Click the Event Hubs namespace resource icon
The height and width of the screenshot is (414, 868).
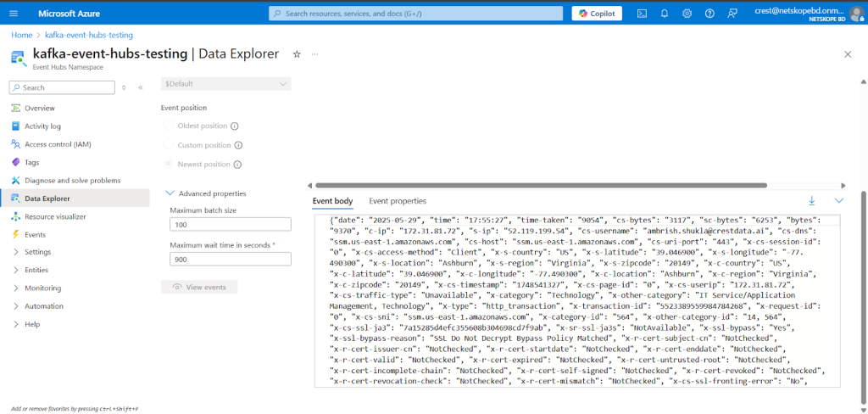pos(19,58)
